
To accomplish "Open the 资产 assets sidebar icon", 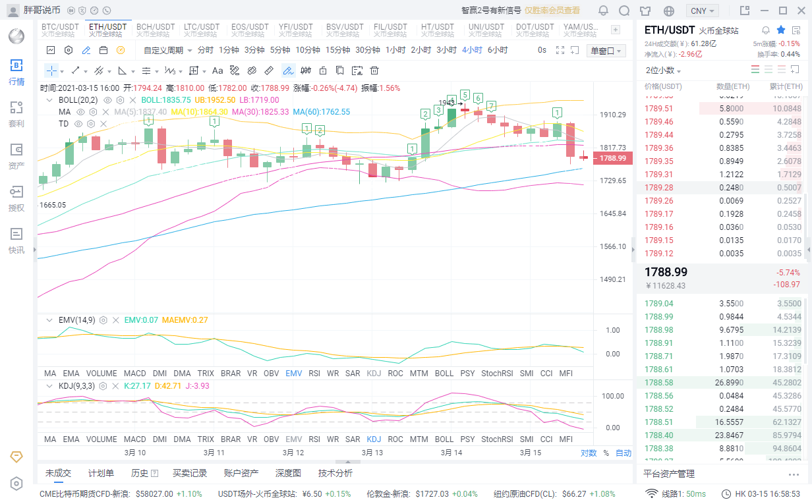I will (x=16, y=155).
